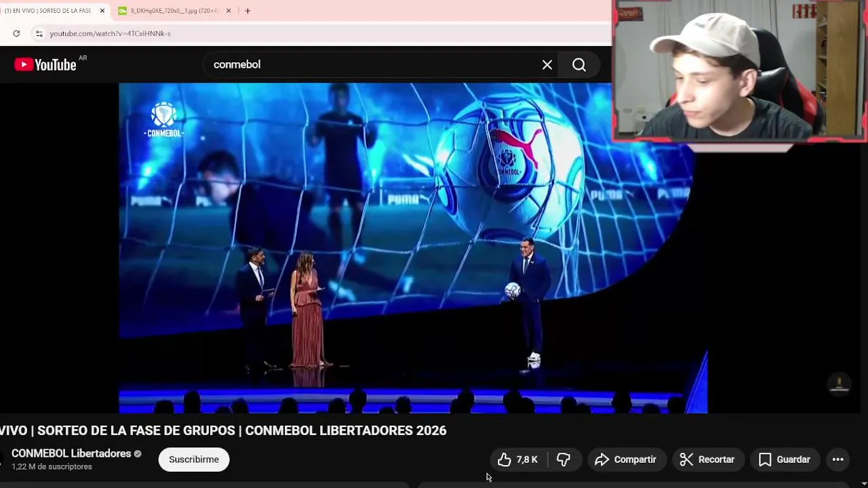Click the streamer webcam overlay
The height and width of the screenshot is (488, 868).
740,71
